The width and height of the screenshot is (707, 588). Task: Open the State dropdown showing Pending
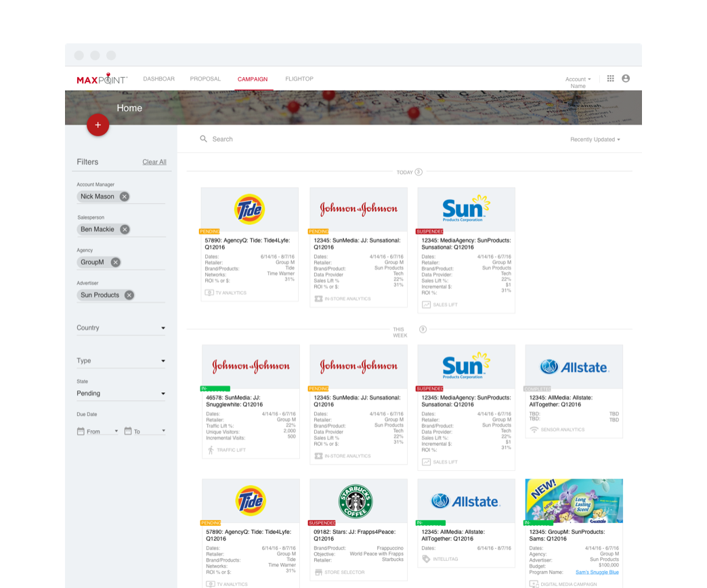coord(121,394)
